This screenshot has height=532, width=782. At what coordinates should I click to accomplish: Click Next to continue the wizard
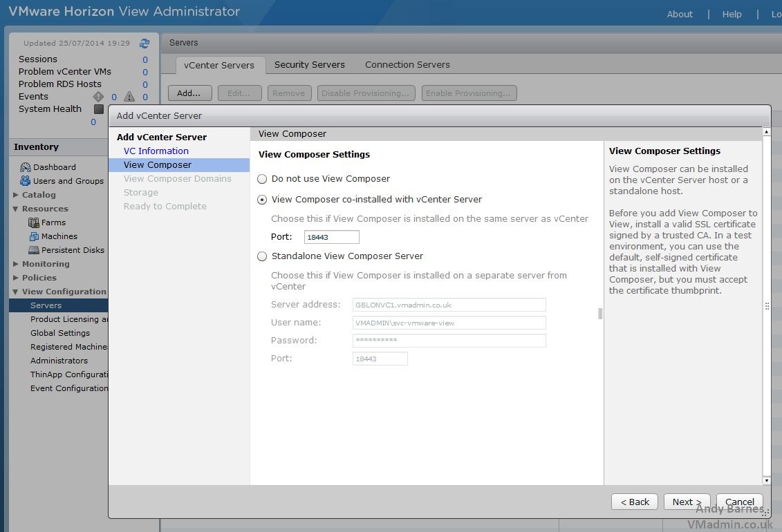(687, 502)
